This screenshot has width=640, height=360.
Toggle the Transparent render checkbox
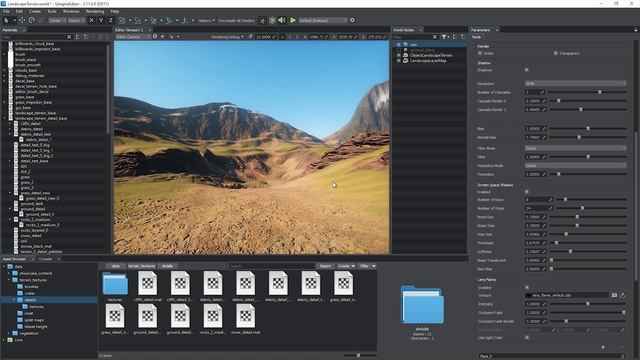click(556, 53)
